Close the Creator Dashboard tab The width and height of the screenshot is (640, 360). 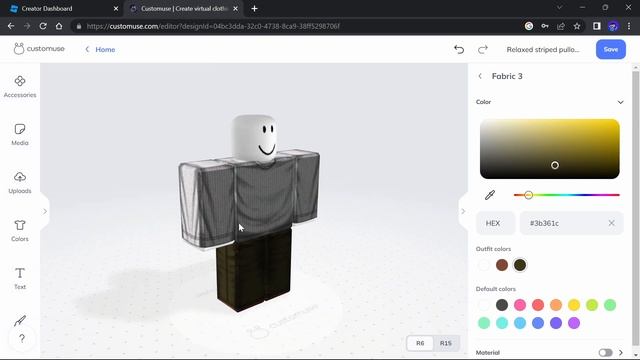[x=116, y=9]
